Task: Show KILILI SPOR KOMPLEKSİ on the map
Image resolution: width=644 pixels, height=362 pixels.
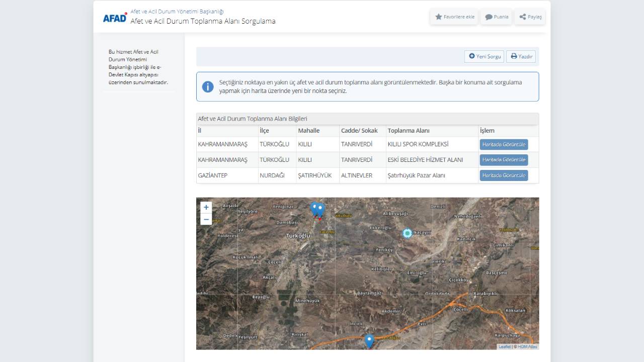Action: click(504, 144)
